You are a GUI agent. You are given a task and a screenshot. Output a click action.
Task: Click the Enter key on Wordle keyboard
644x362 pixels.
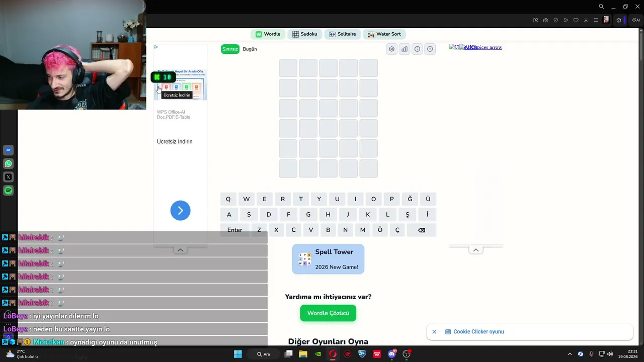(234, 230)
